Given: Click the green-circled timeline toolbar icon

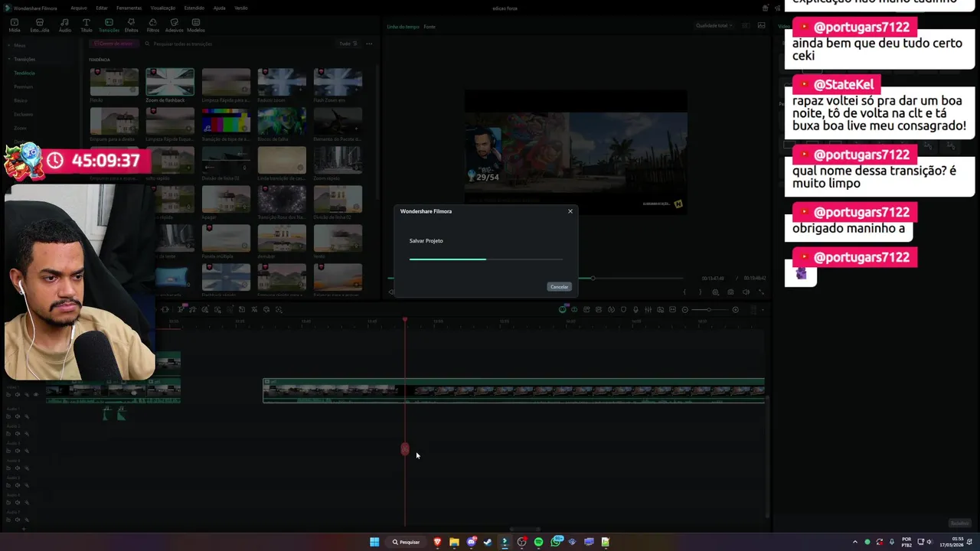Looking at the screenshot, I should [563, 309].
